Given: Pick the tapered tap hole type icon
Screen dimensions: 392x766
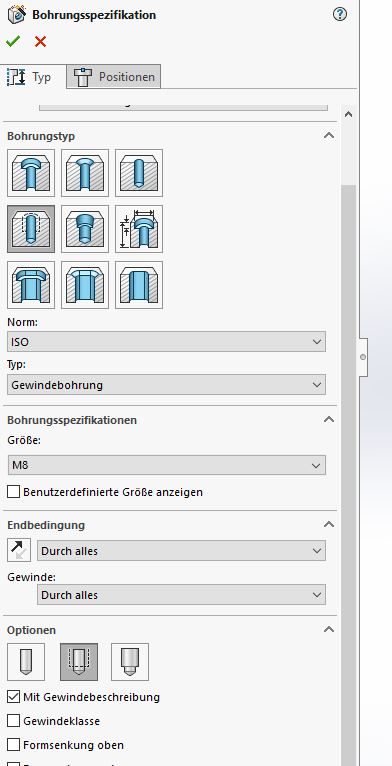Looking at the screenshot, I should [x=85, y=229].
